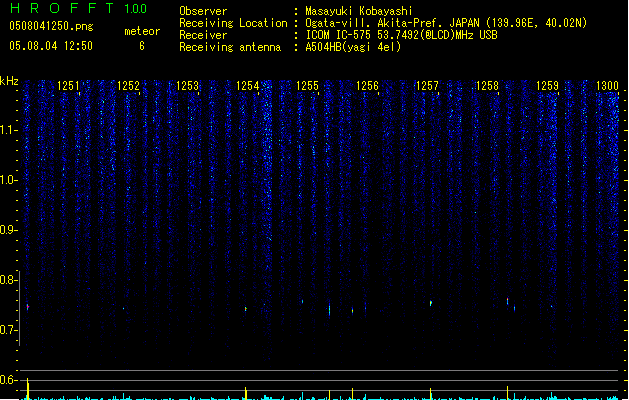Click the kHz axis unit label

click(9, 81)
